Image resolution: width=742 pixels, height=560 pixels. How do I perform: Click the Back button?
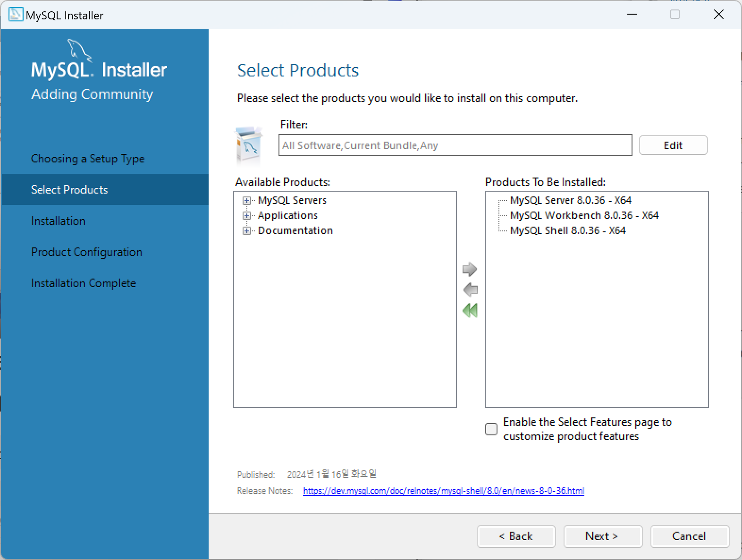[516, 536]
